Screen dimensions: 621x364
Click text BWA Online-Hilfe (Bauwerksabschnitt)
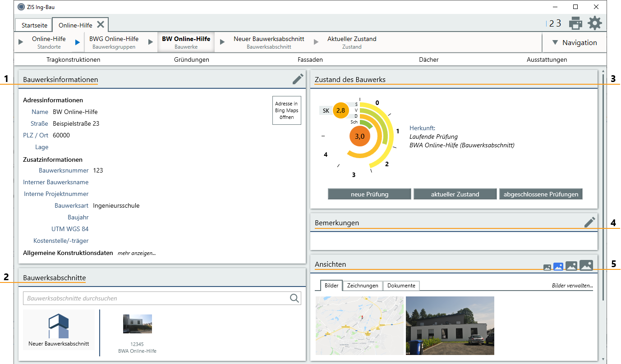click(x=462, y=145)
